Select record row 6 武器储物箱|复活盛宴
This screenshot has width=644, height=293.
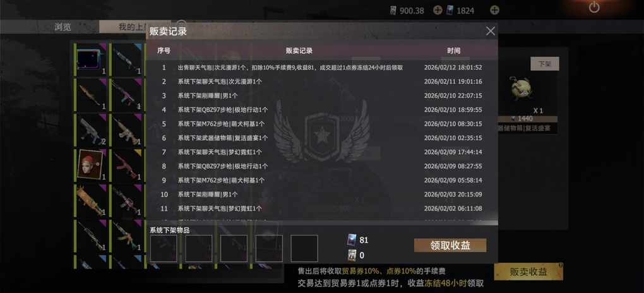321,138
